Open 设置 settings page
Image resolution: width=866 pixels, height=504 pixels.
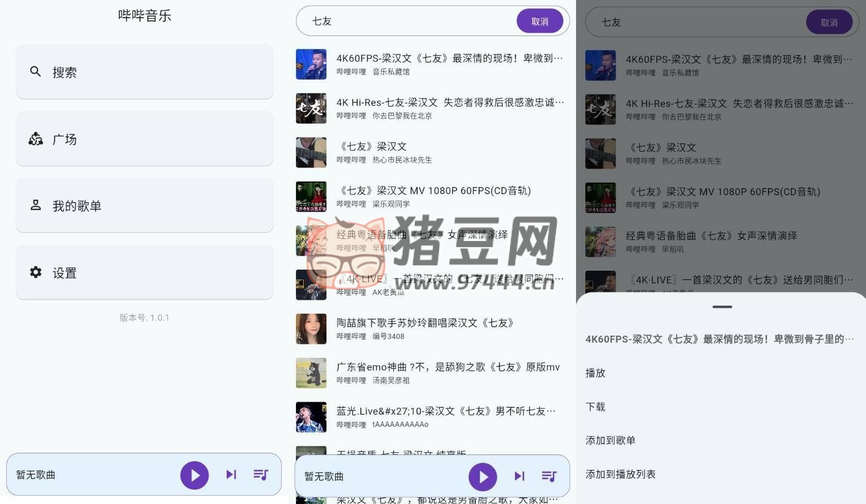click(144, 273)
